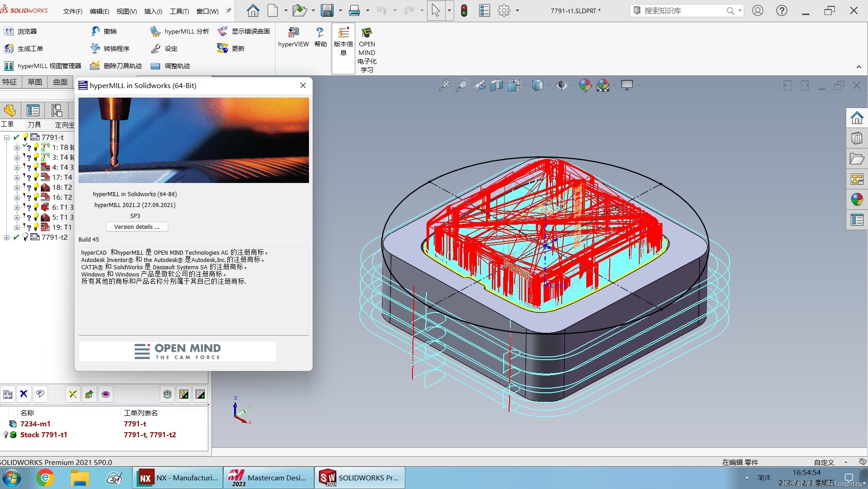
Task: Collapse the 7791-t joblist tree node
Action: click(6, 138)
